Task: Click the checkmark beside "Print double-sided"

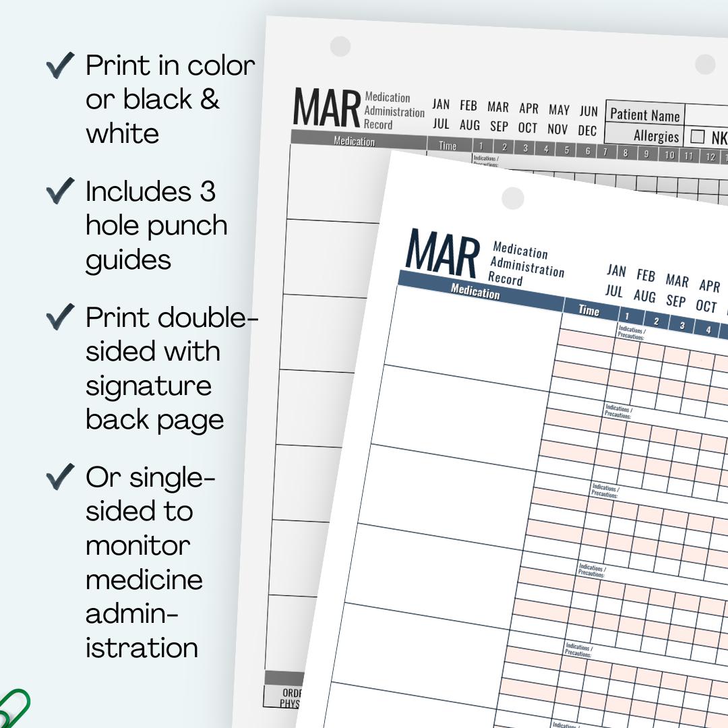Action: pyautogui.click(x=61, y=317)
